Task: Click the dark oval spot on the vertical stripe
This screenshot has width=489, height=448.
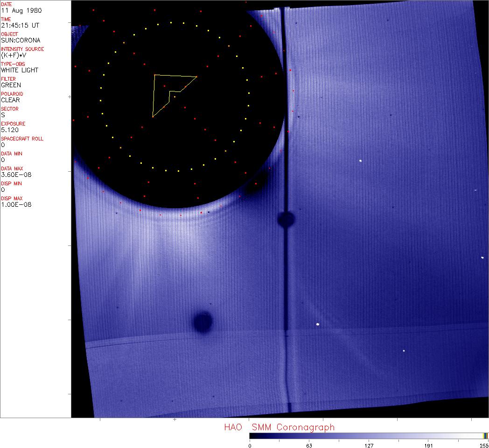Action: coord(285,219)
